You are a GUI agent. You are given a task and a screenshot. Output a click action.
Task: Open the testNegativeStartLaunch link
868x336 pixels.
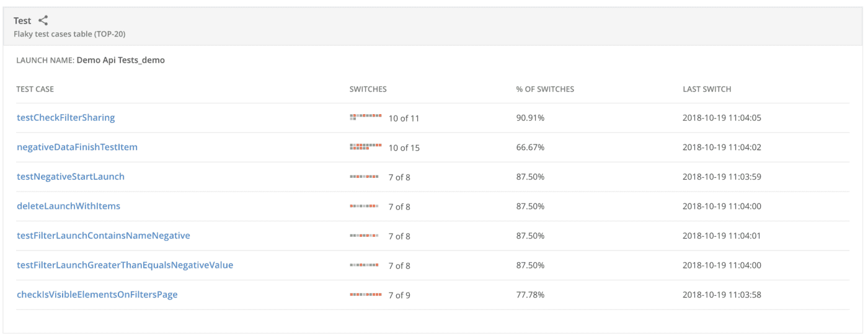pos(71,177)
